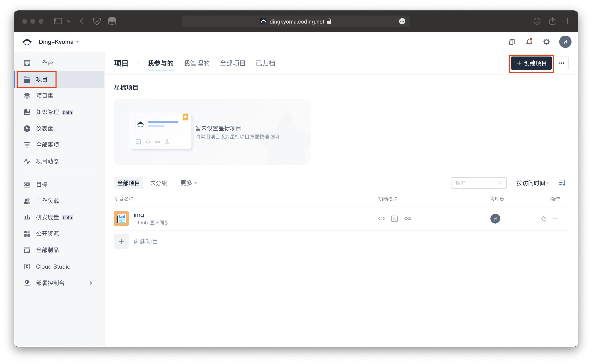Click the continuous integration infinity icon

pyautogui.click(x=407, y=219)
